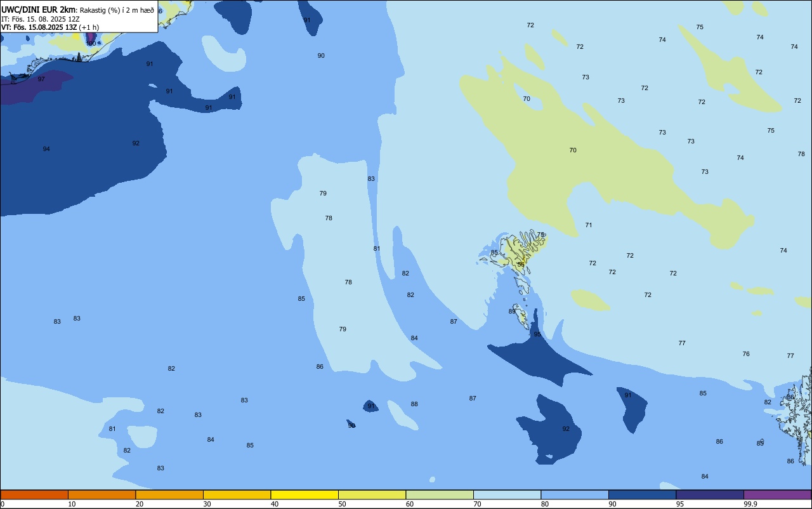Click the legend tick label '20'

click(140, 504)
